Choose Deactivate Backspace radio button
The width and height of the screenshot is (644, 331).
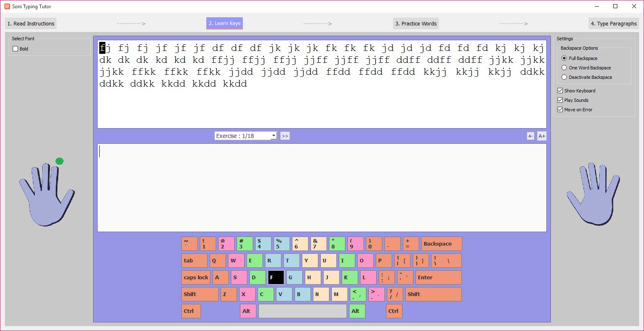[x=564, y=77]
